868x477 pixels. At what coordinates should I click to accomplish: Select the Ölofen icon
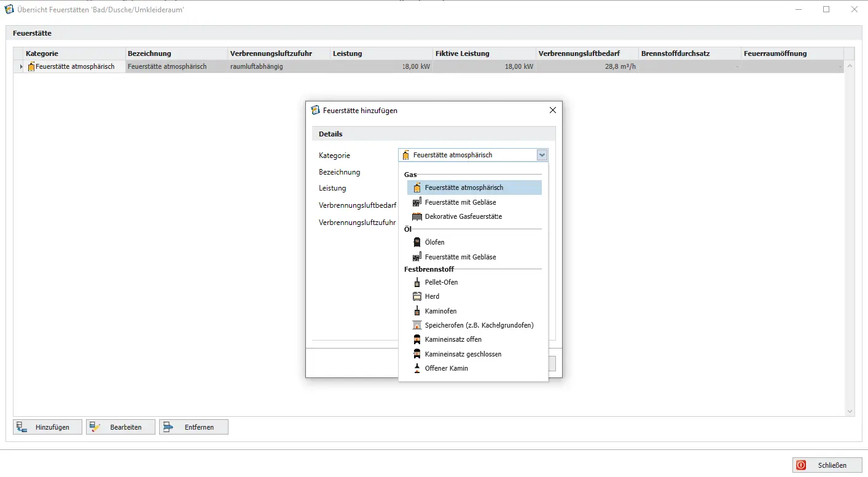(x=417, y=242)
